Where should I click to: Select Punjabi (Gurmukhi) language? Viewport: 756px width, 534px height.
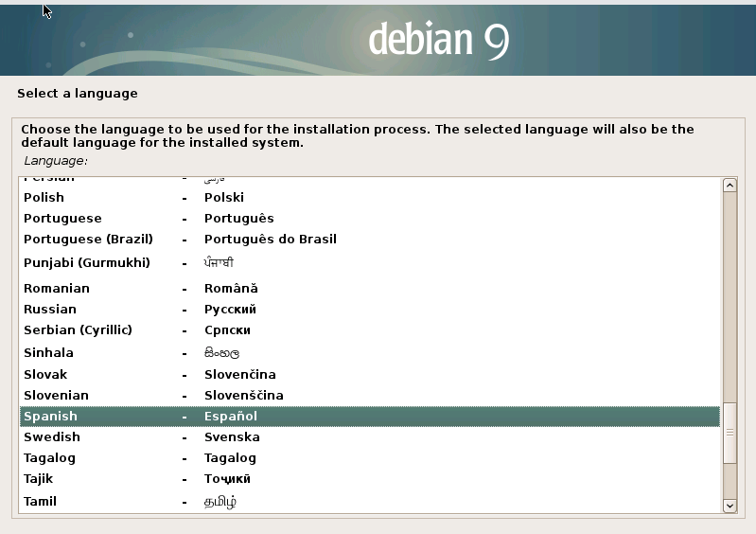(x=370, y=263)
